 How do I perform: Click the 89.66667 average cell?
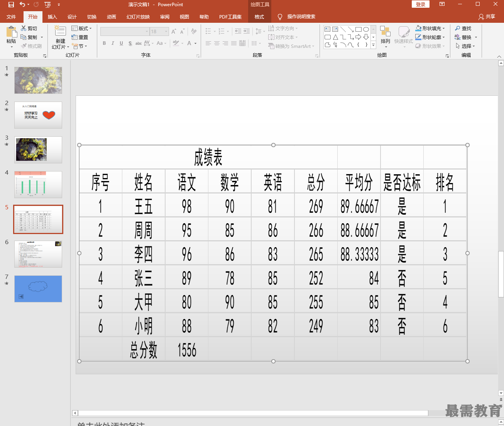pyautogui.click(x=359, y=205)
